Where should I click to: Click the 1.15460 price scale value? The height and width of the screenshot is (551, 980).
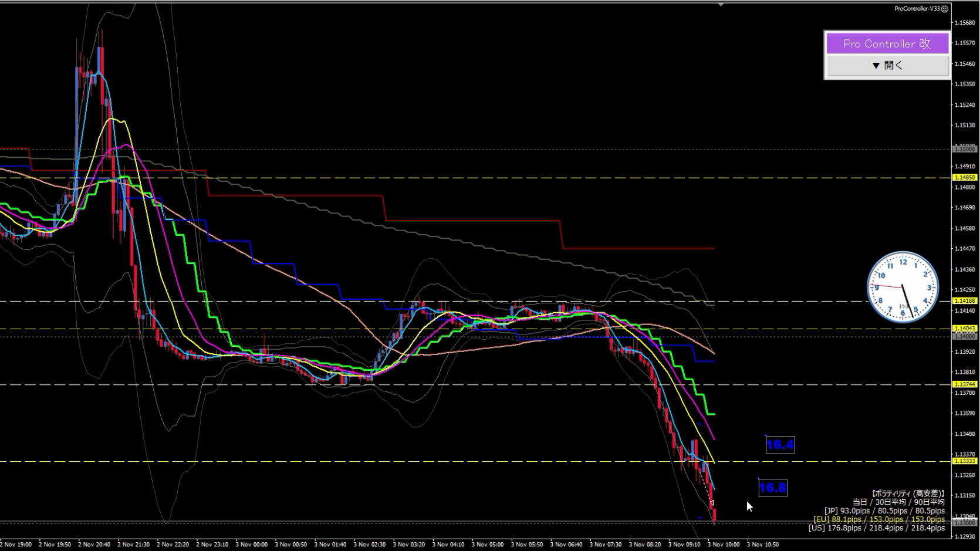[x=965, y=63]
